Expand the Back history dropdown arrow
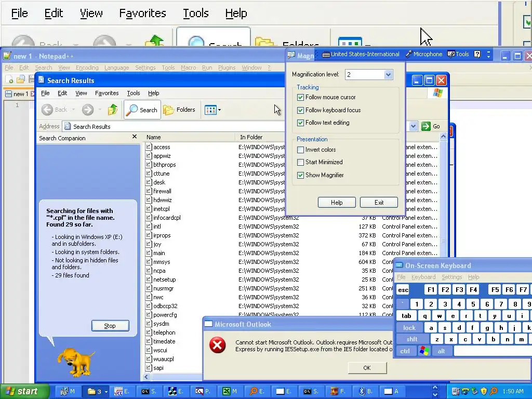The width and height of the screenshot is (532, 399). tap(73, 110)
